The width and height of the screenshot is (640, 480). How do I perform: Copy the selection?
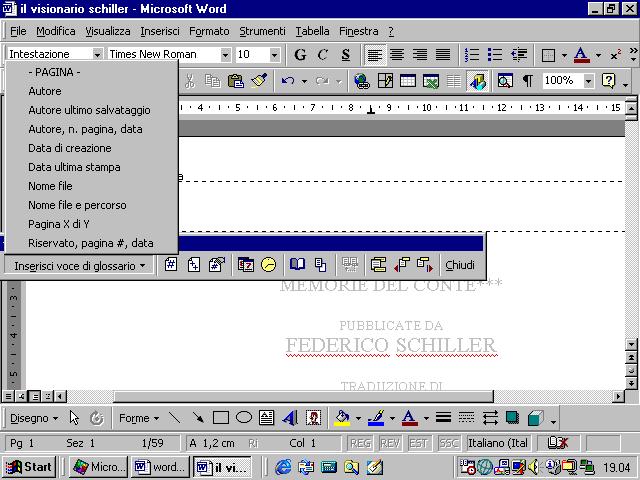[x=212, y=81]
